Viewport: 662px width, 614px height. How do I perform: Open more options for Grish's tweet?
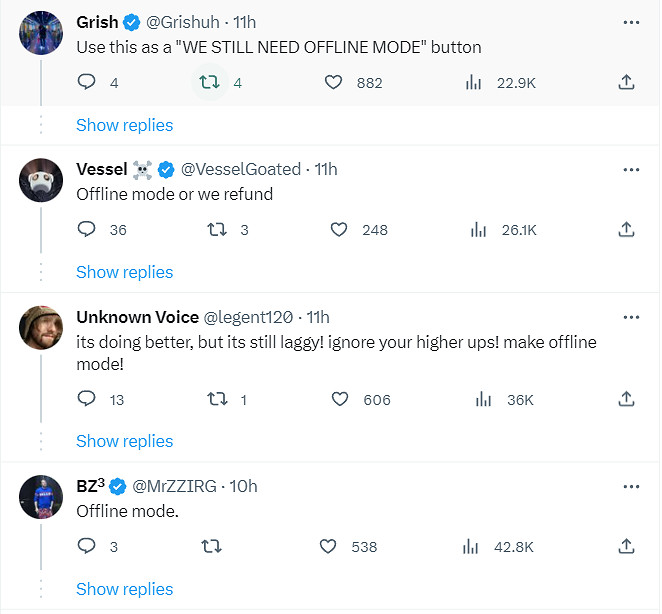click(x=631, y=21)
